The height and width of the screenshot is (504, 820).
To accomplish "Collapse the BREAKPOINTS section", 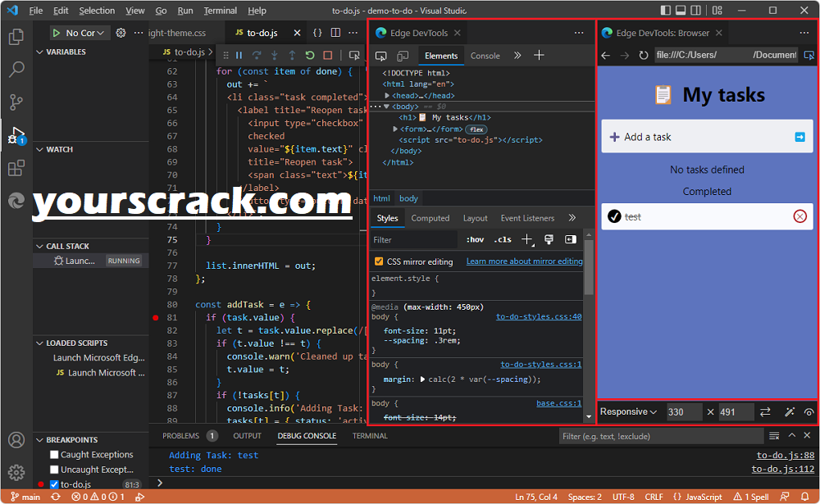I will (x=39, y=440).
